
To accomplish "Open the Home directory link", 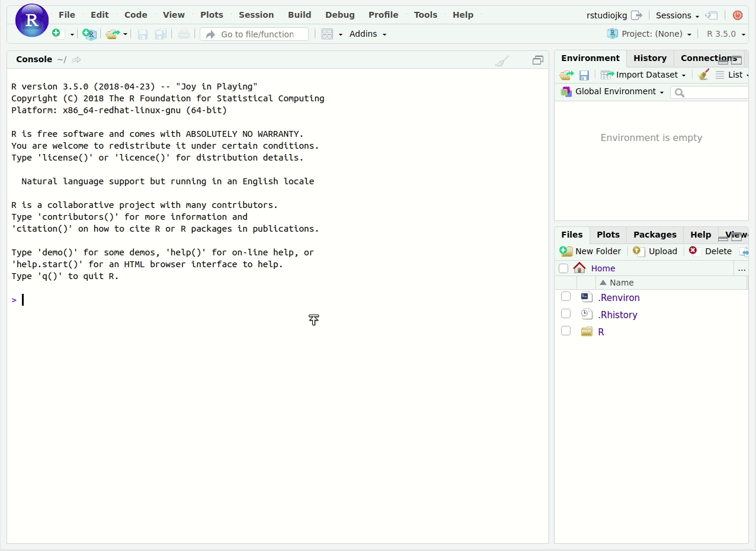I will tap(603, 268).
